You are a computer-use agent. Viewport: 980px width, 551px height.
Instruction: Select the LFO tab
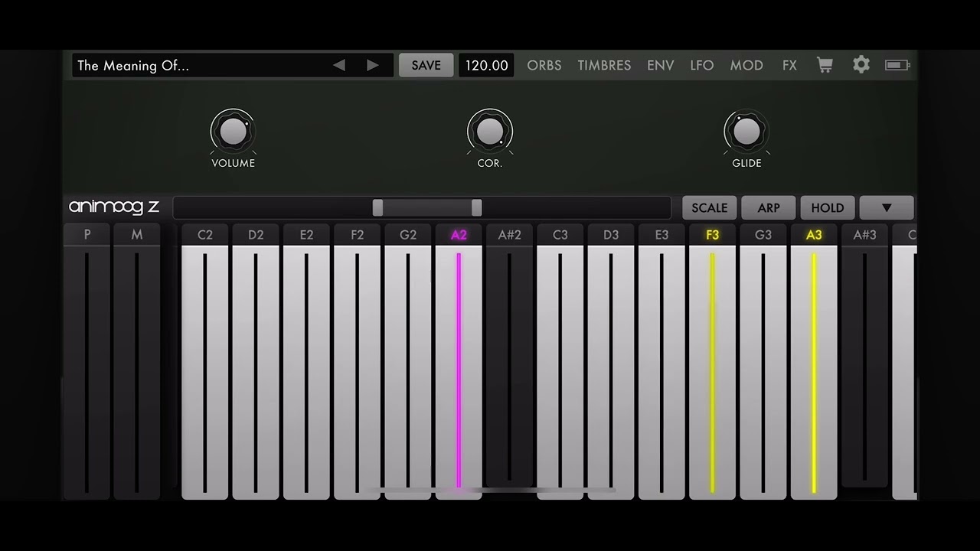702,65
